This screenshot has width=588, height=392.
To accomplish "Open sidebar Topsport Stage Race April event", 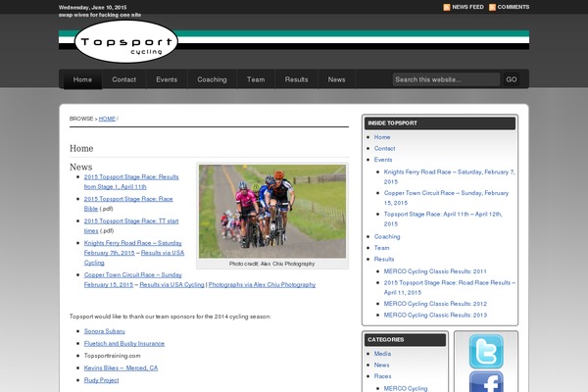I will tap(443, 220).
